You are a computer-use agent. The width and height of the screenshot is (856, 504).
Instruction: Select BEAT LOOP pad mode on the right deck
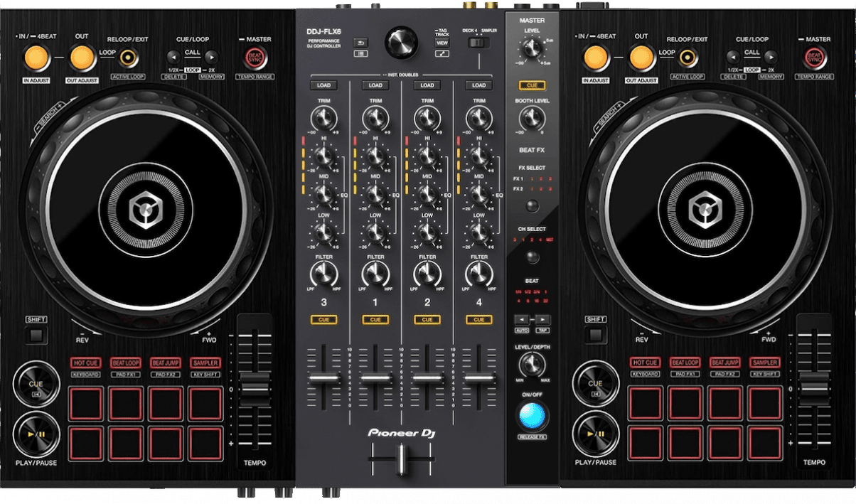pos(685,363)
